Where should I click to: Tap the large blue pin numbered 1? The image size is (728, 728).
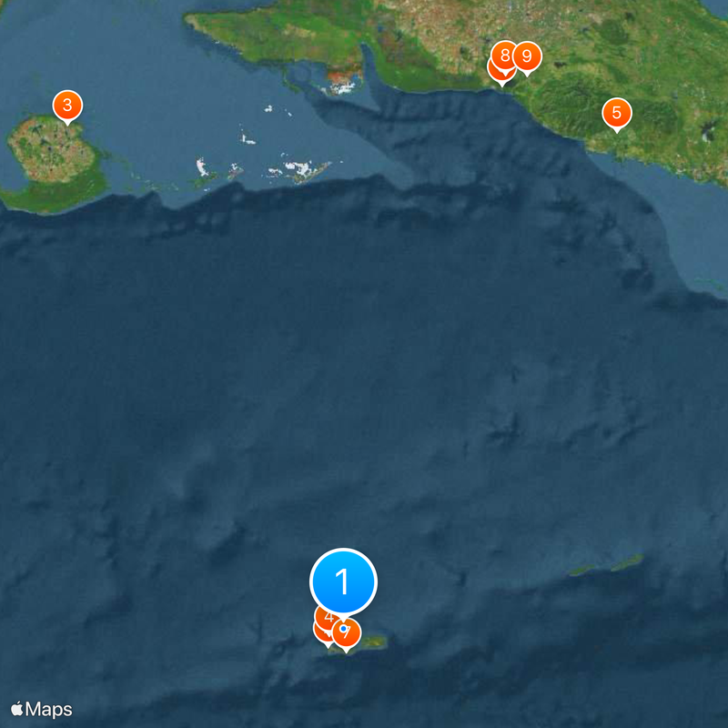pyautogui.click(x=343, y=581)
